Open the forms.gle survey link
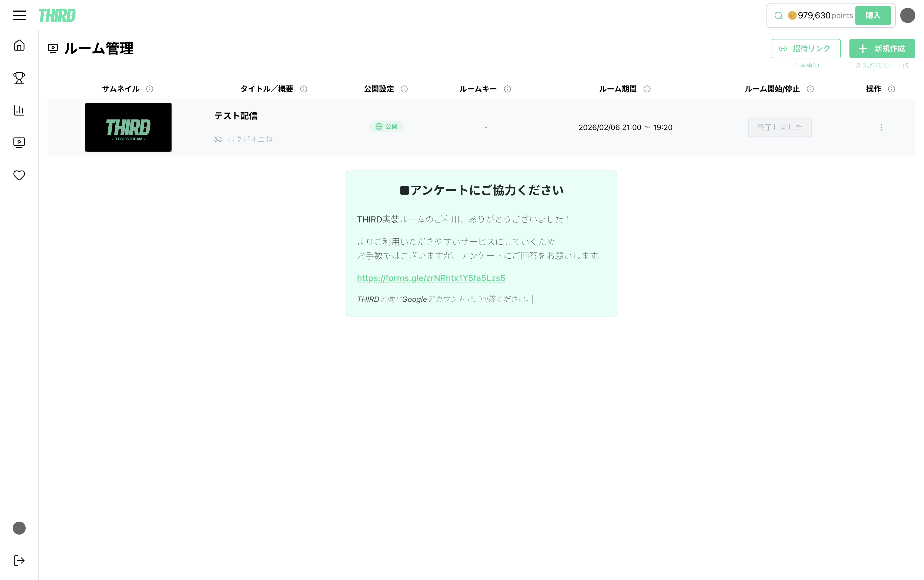Screen dimensions: 924x580 click(x=431, y=278)
